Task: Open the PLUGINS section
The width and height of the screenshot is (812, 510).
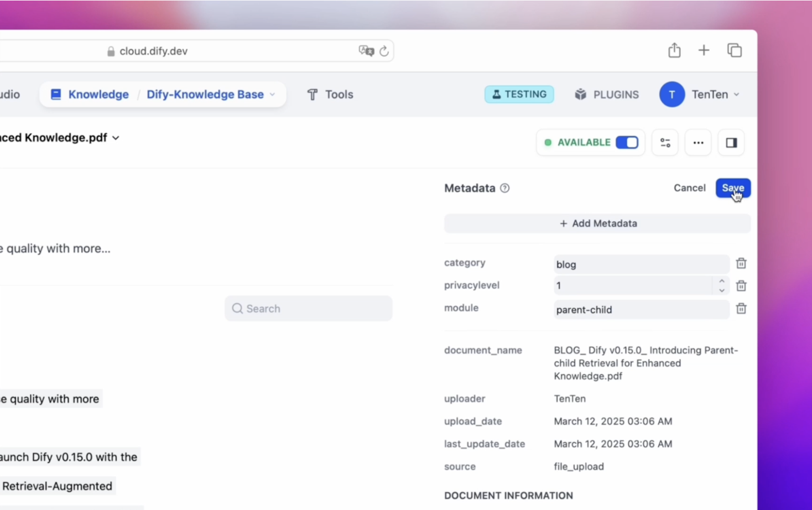Action: [607, 95]
